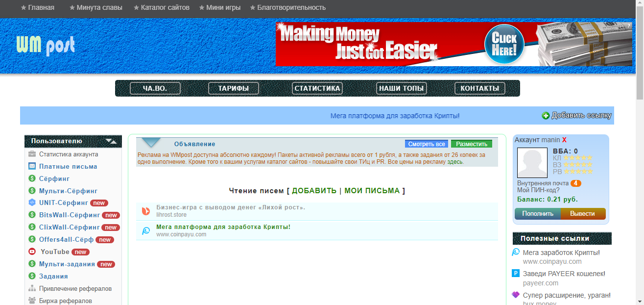Click the briefcase icon beside Статистика аккаунта
644x305 pixels.
point(32,154)
